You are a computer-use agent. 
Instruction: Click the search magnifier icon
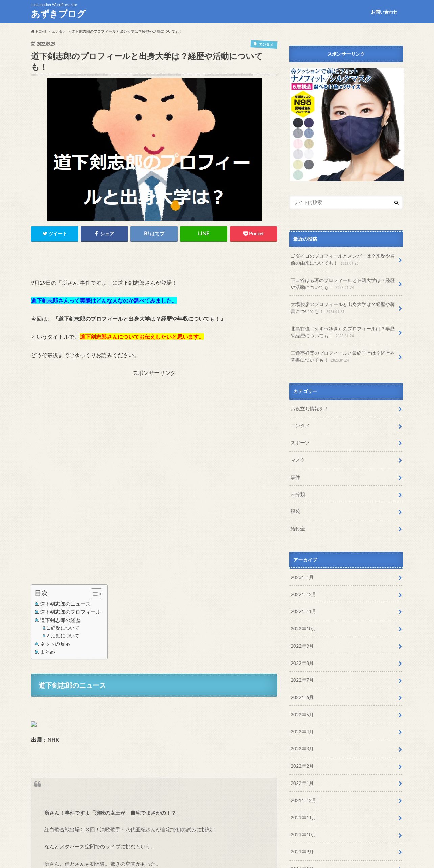point(396,203)
